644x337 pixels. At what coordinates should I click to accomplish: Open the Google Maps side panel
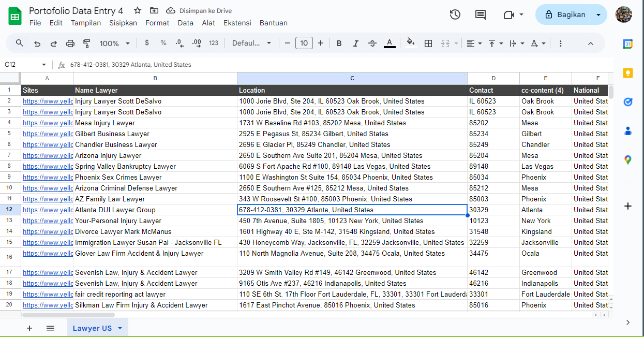point(628,160)
